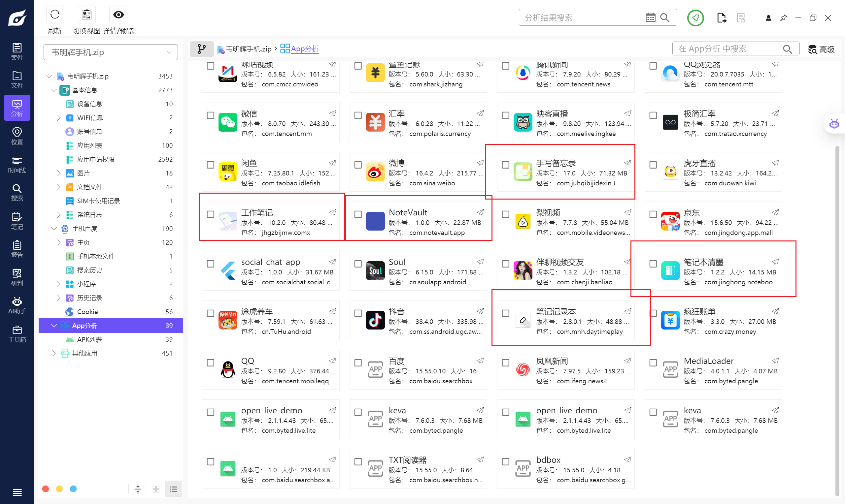Image resolution: width=845 pixels, height=504 pixels.
Task: Expand the 图片 tree node
Action: [x=58, y=173]
